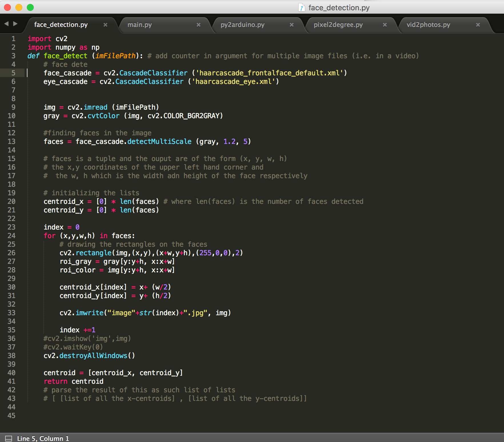The image size is (504, 442).
Task: Switch to the main.py tab
Action: pyautogui.click(x=163, y=25)
